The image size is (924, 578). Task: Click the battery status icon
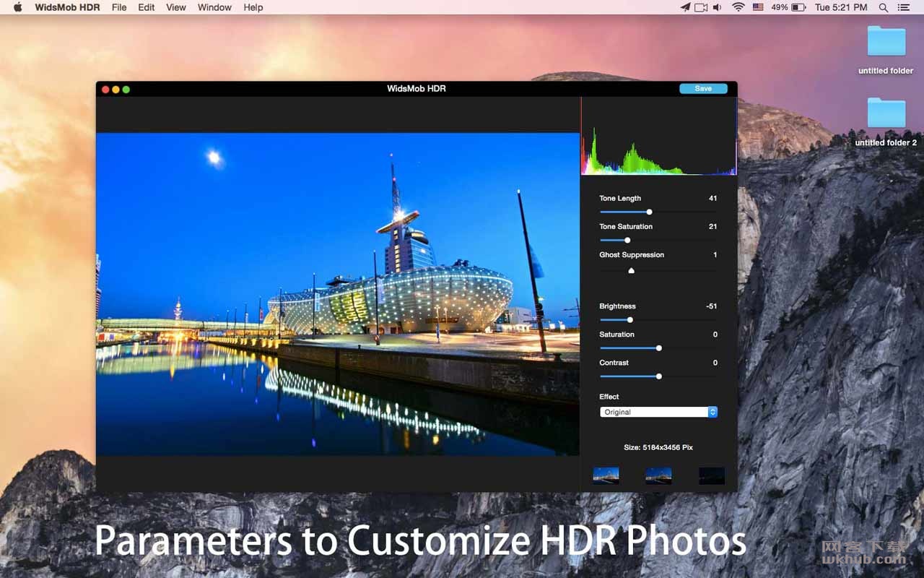(x=798, y=7)
